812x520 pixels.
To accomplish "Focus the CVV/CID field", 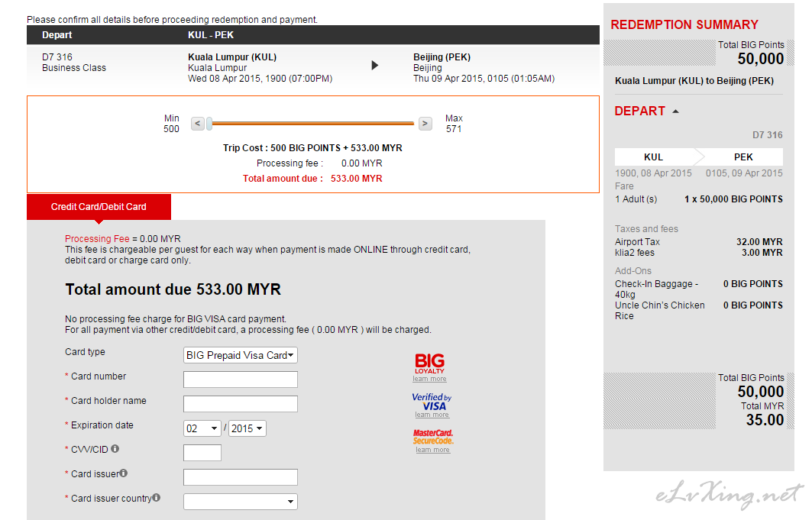I will point(202,452).
